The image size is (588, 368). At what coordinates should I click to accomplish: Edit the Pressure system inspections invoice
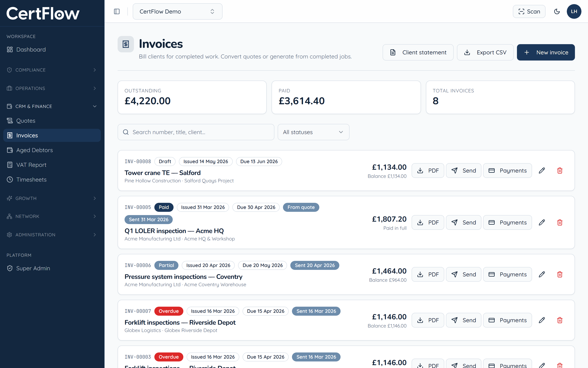coord(542,274)
